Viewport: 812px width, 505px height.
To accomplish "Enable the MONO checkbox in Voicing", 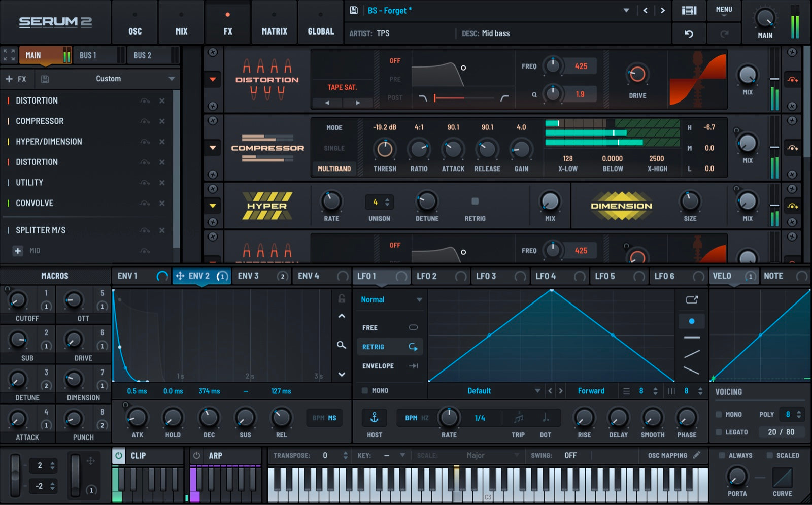I will click(x=719, y=414).
